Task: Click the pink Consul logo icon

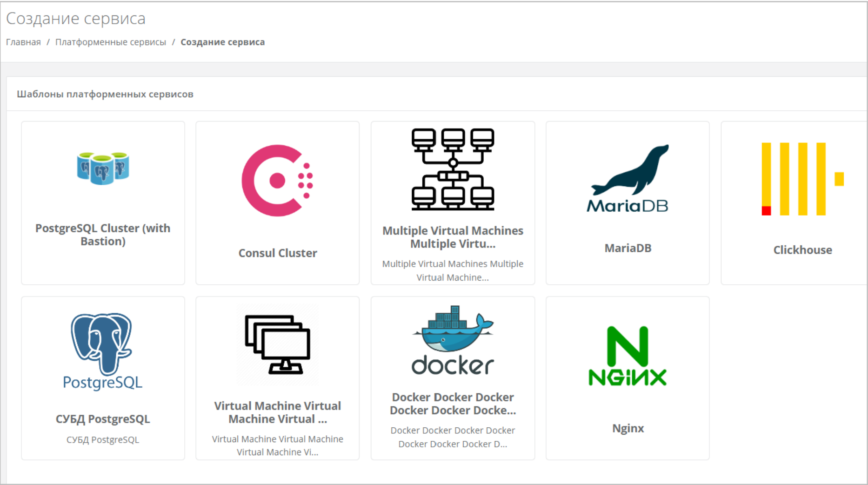Action: click(277, 180)
